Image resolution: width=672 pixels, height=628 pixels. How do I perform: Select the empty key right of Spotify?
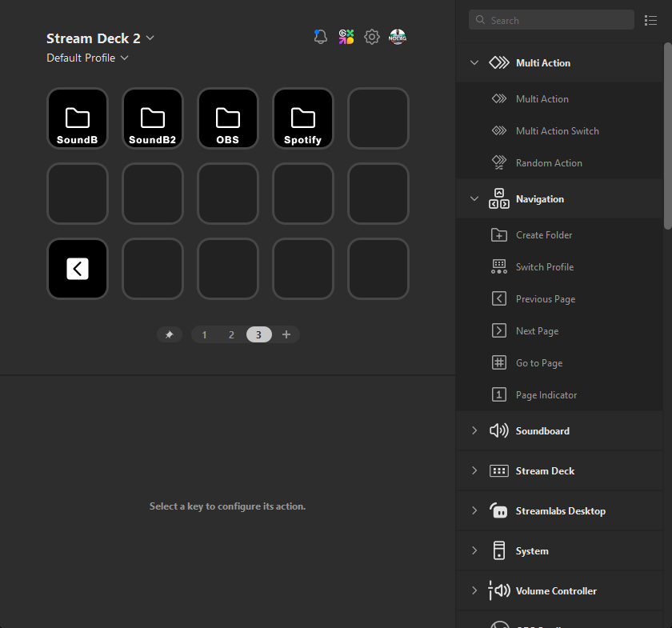tap(378, 118)
